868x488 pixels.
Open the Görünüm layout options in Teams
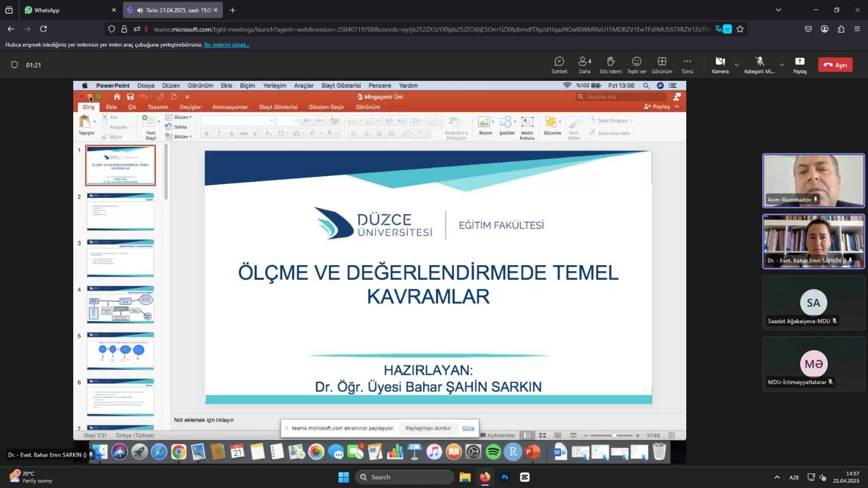pyautogui.click(x=662, y=65)
